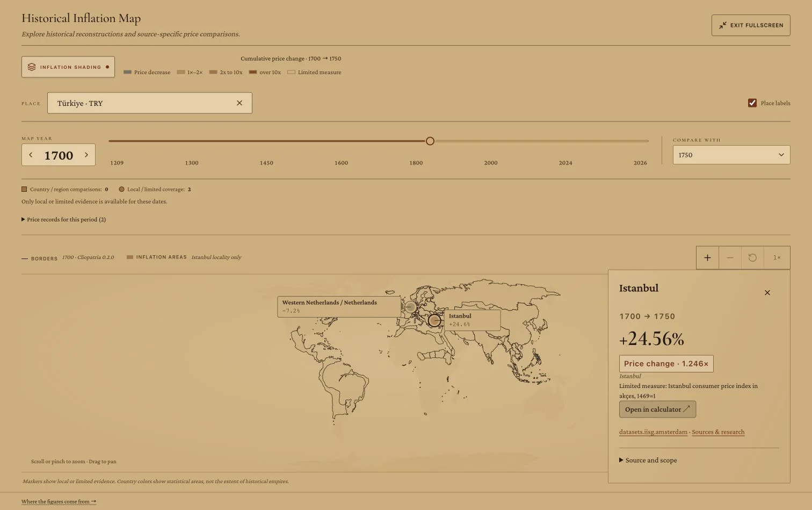Screen dimensions: 812x510
Task: Step to the previous map year
Action: point(31,155)
